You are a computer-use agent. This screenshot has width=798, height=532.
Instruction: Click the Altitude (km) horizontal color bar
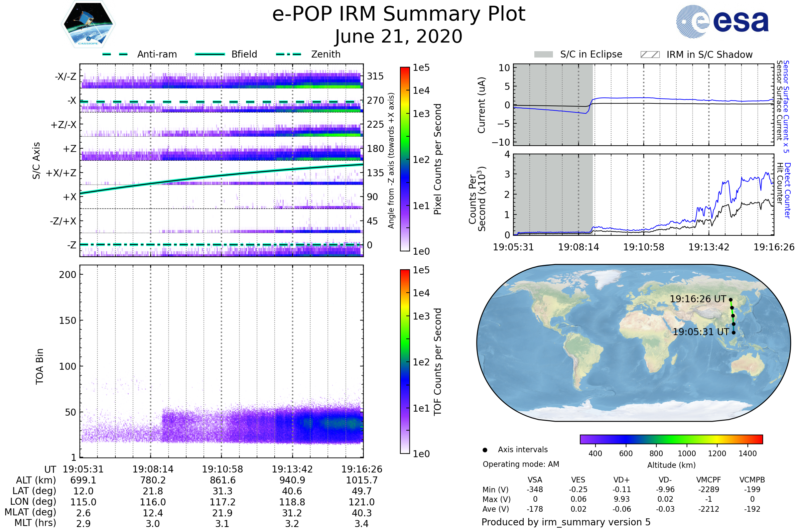point(671,439)
